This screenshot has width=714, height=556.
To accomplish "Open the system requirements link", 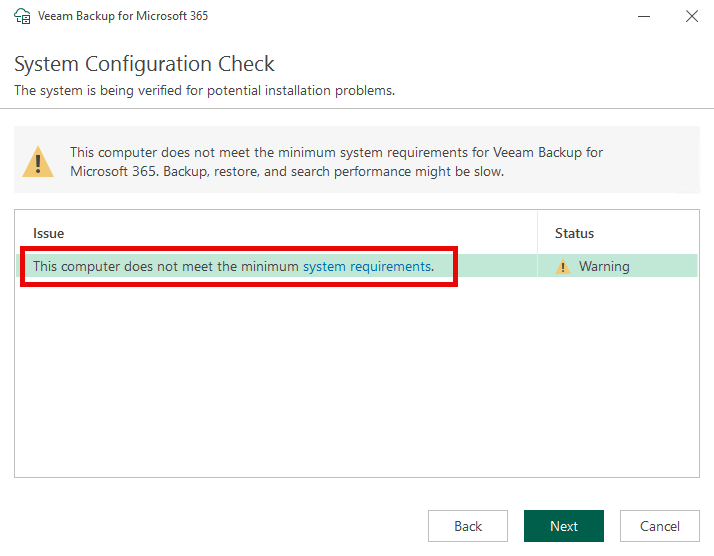I will (x=366, y=266).
